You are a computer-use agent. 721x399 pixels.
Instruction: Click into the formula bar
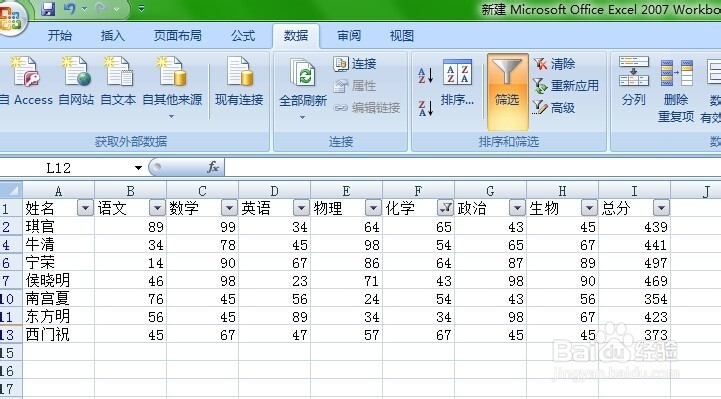(x=473, y=168)
